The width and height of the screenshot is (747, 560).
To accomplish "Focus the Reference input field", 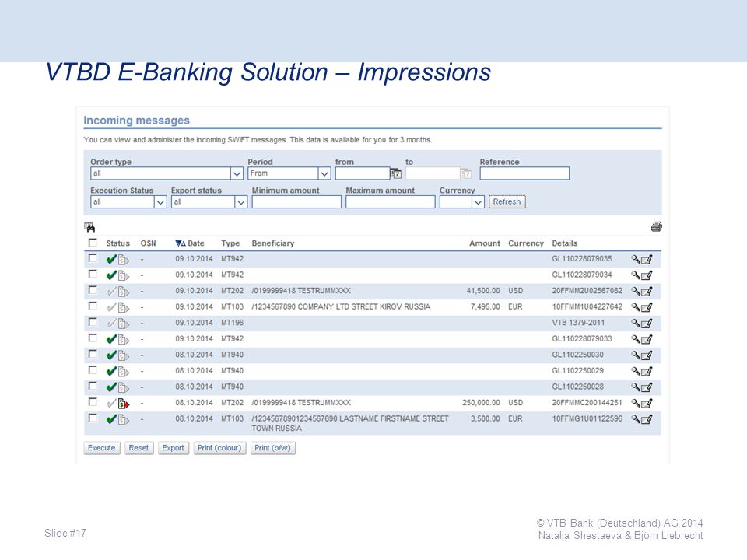I will (524, 173).
